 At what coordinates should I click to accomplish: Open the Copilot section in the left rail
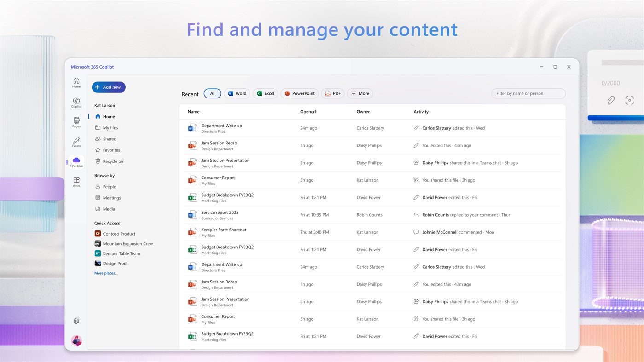[x=76, y=102]
